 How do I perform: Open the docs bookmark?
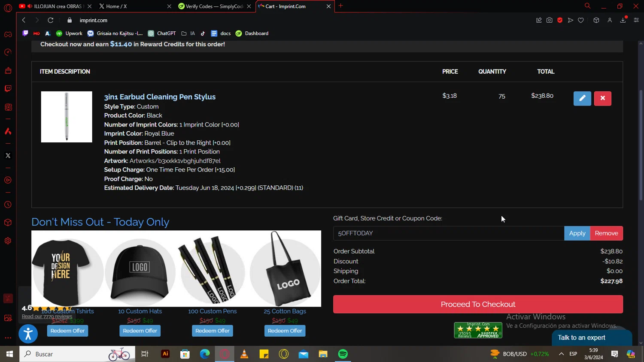click(x=221, y=33)
